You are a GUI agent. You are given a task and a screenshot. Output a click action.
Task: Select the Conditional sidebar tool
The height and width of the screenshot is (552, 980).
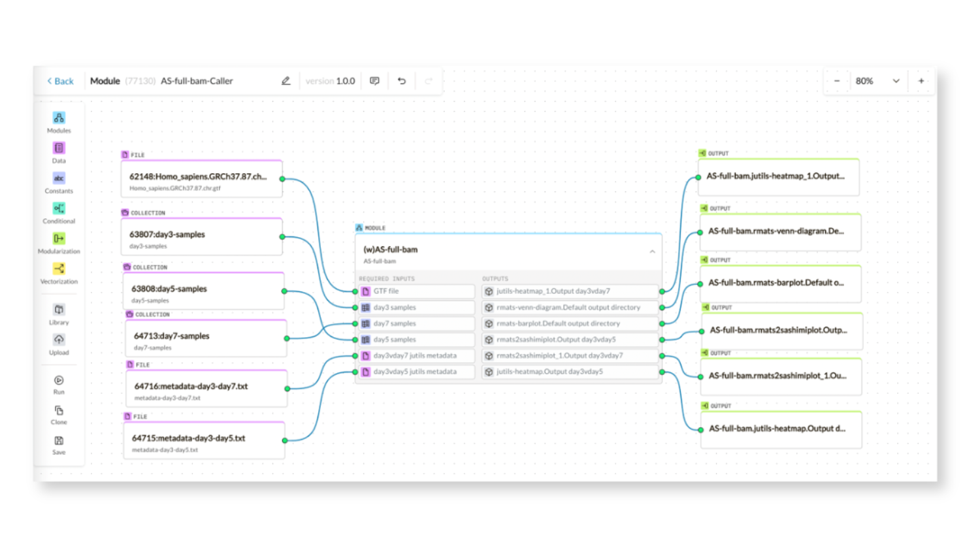59,212
